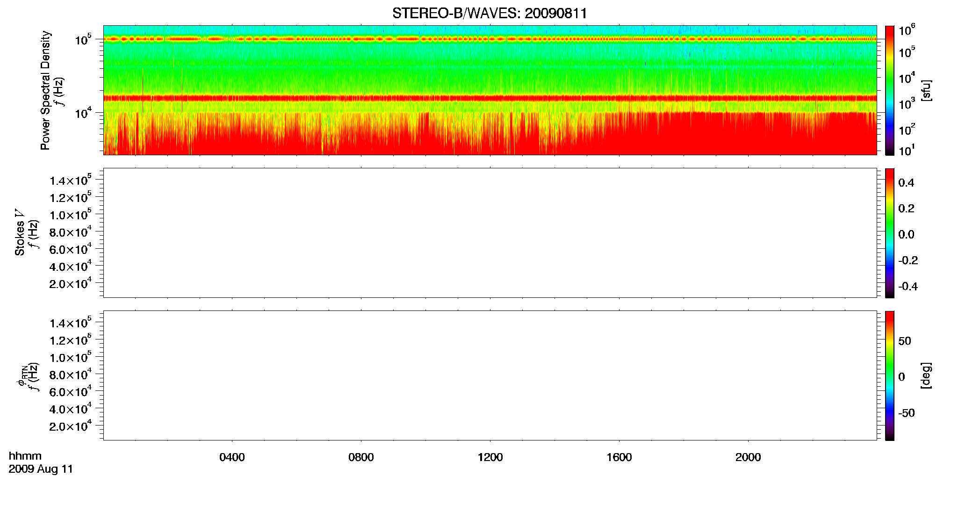Click the bright red band in the top spectrogram
The width and height of the screenshot is (980, 505).
coord(490,98)
